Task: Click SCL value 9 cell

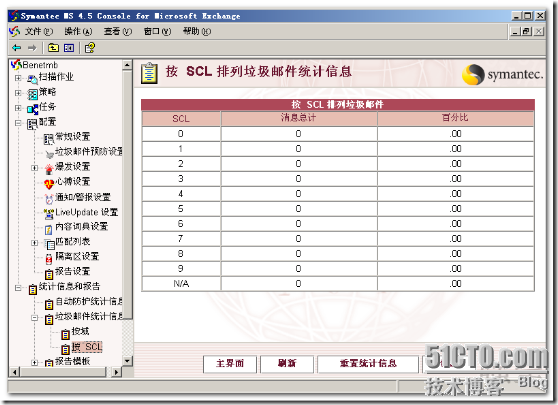Action: pyautogui.click(x=181, y=269)
